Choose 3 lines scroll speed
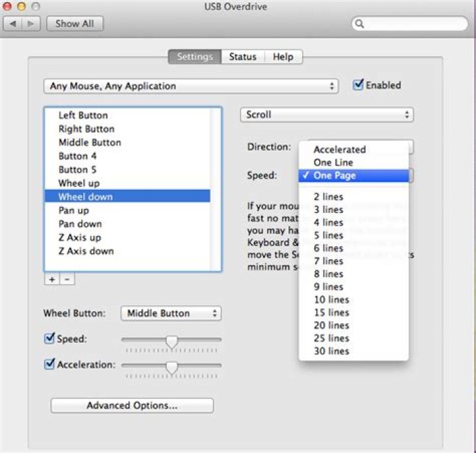Viewport: 476px width, 453px height. coord(354,210)
